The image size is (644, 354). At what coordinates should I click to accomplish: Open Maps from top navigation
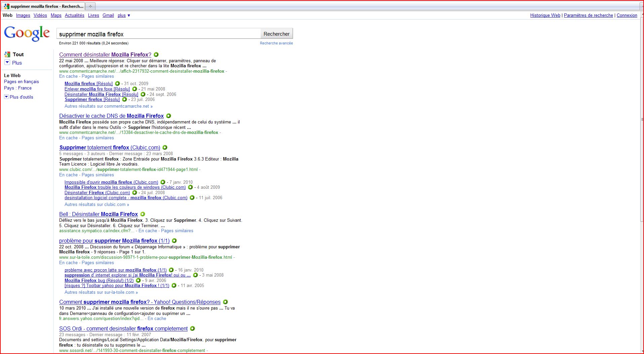pyautogui.click(x=56, y=15)
